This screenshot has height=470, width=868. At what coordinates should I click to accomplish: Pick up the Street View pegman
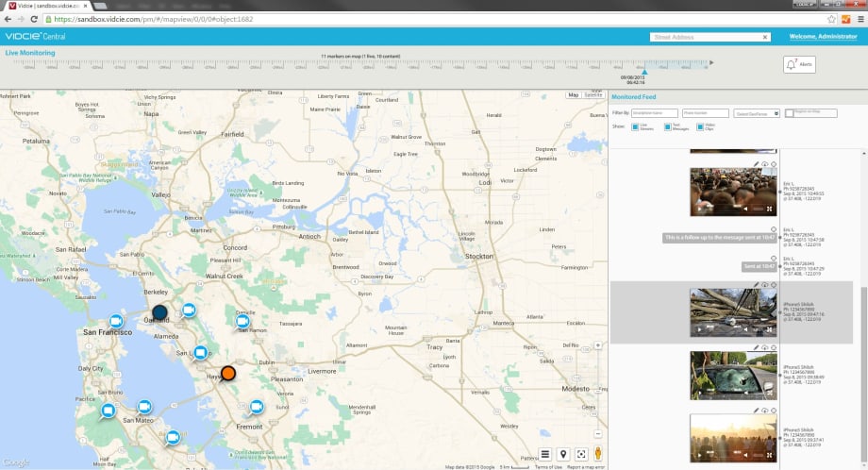pyautogui.click(x=598, y=453)
